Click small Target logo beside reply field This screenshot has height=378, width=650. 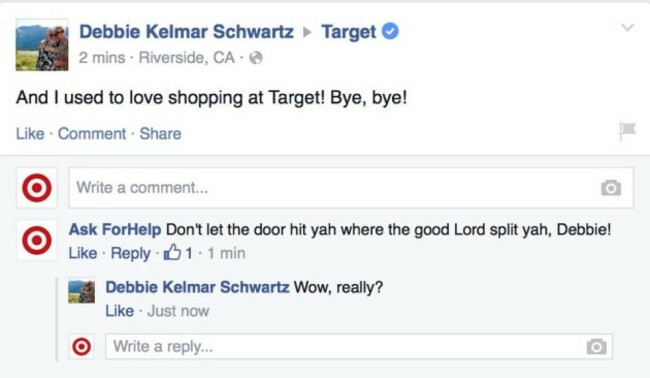[x=81, y=346]
